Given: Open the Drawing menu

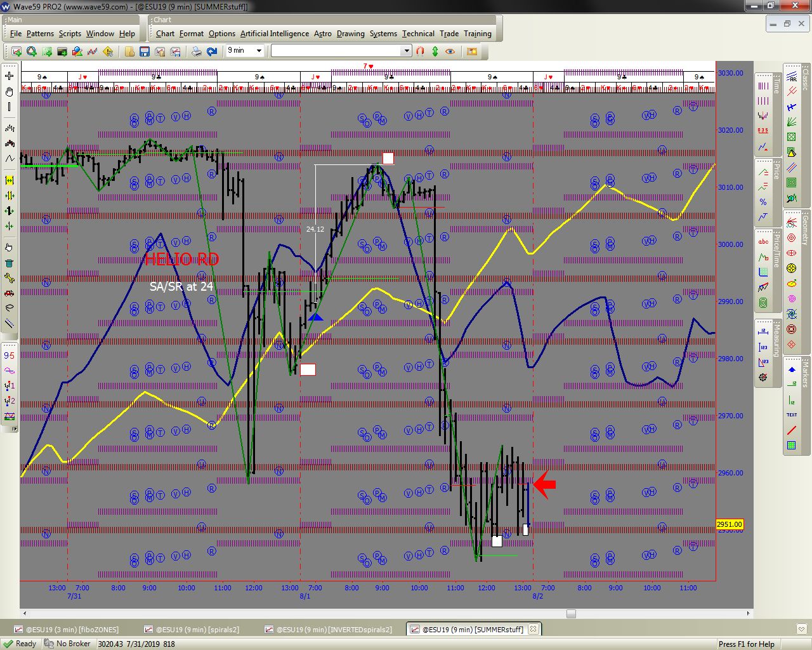Looking at the screenshot, I should [351, 34].
